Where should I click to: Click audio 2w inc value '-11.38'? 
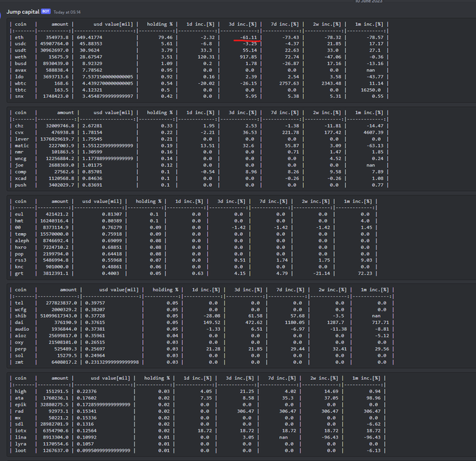click(338, 329)
